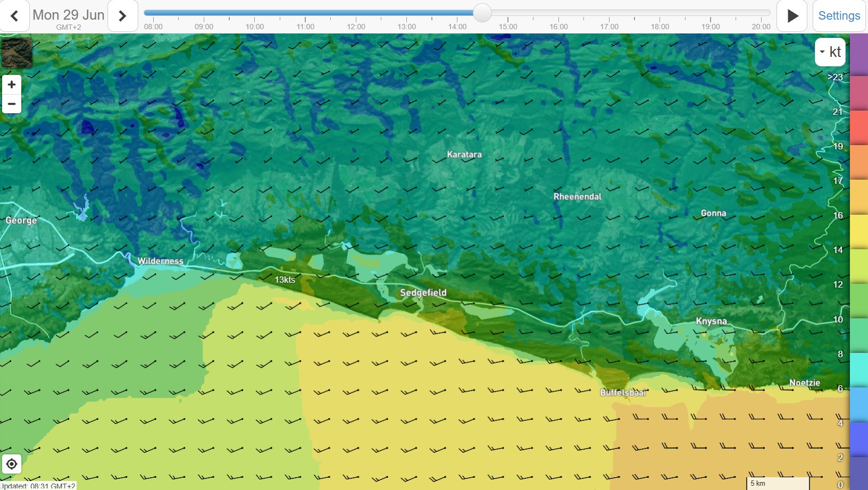Click the yellow 14-16 kt legend swatch
Screen dimensions: 868x490
coord(859,231)
